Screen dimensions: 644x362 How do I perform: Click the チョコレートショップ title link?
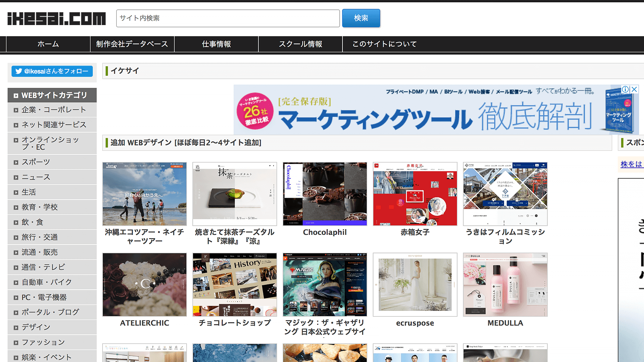(235, 323)
